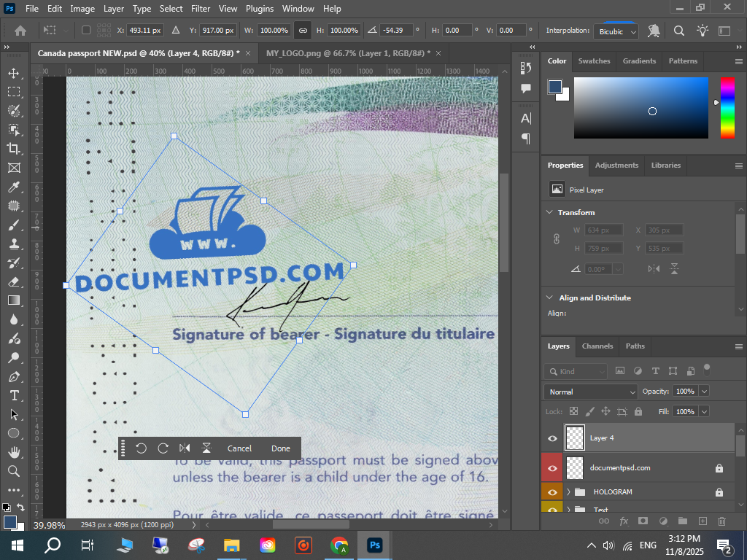Select the Move tool

(x=14, y=73)
